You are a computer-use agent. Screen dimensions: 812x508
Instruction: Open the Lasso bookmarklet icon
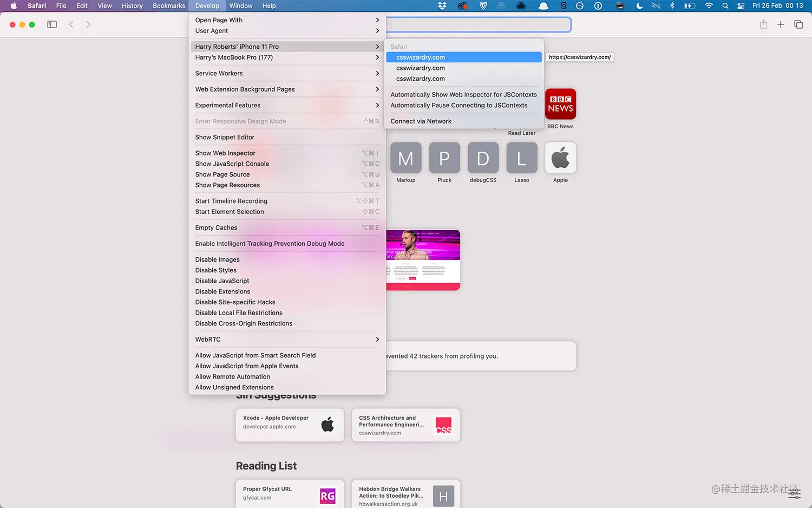(x=522, y=158)
